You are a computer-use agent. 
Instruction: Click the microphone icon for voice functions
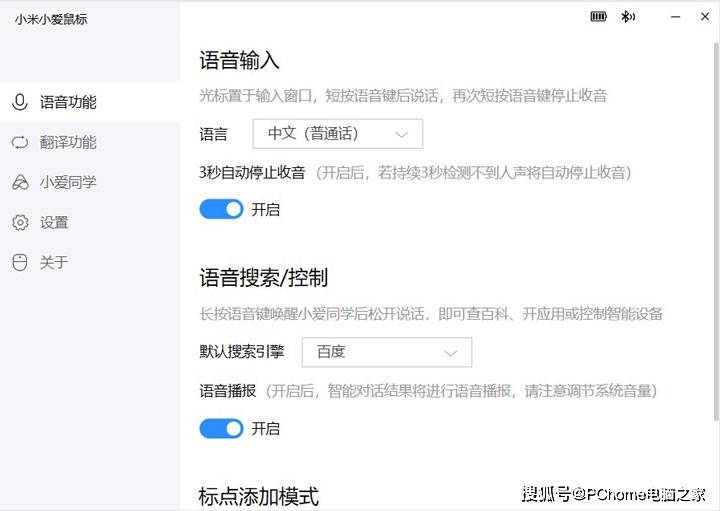click(x=19, y=102)
